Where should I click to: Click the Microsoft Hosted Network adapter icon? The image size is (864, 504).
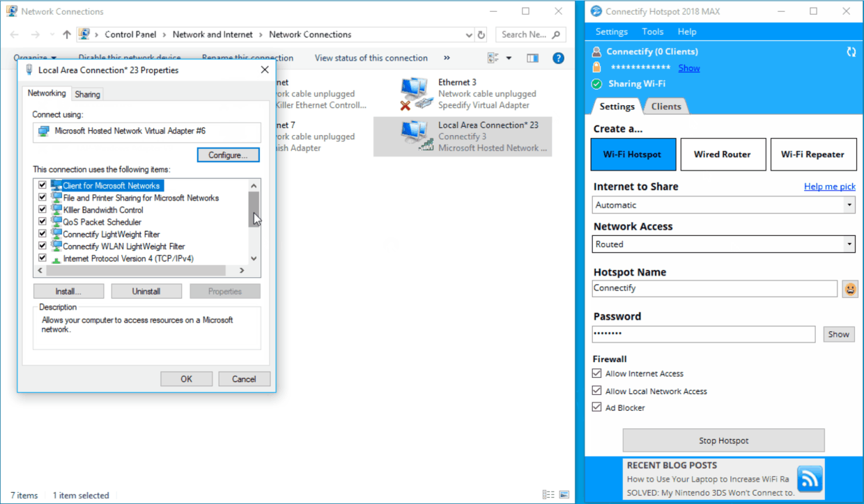tap(44, 131)
